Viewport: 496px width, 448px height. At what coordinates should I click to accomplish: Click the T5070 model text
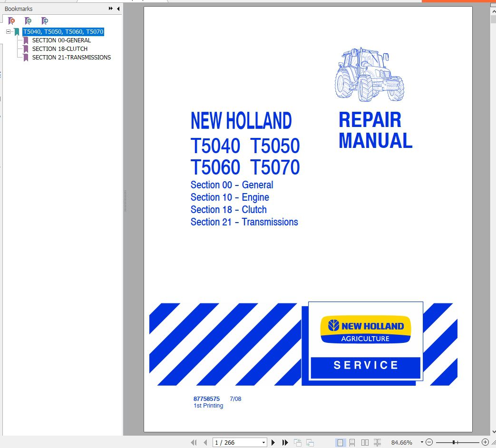pyautogui.click(x=275, y=167)
